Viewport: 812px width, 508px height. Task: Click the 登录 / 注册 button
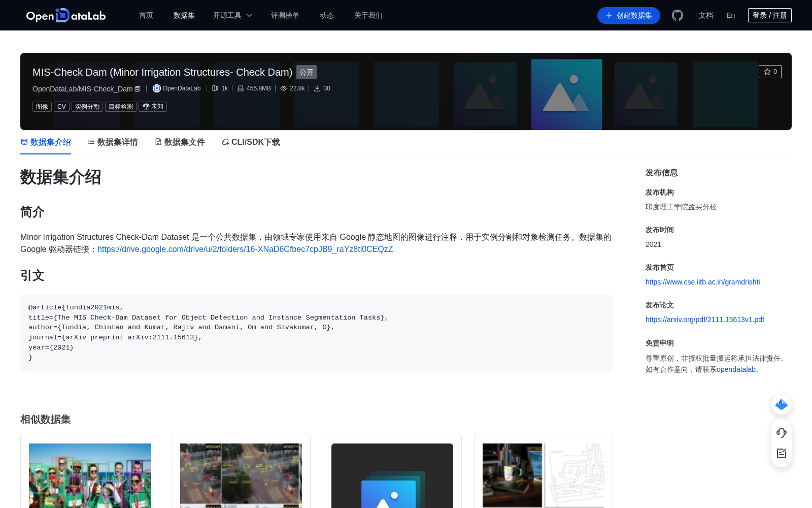click(x=770, y=15)
